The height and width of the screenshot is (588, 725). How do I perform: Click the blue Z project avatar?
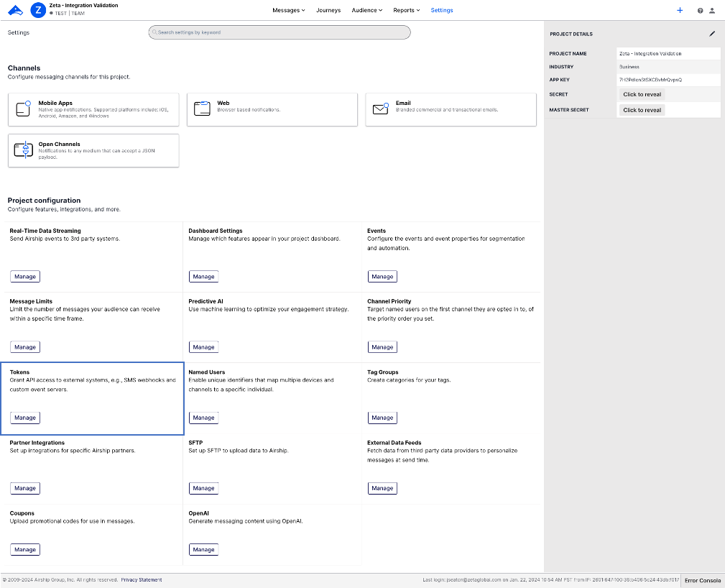38,10
